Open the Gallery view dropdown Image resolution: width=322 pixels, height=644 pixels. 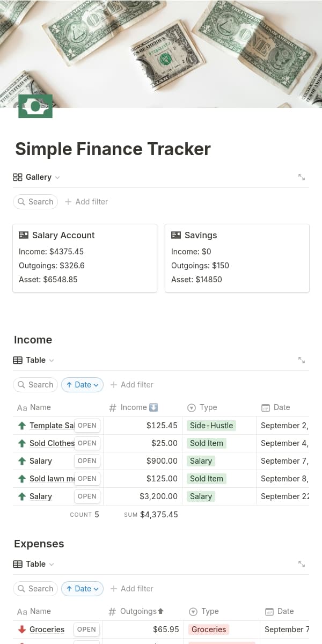[36, 177]
